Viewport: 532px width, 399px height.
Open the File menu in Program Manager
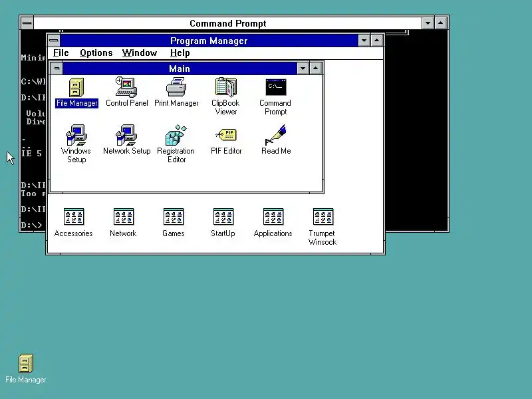(x=61, y=53)
